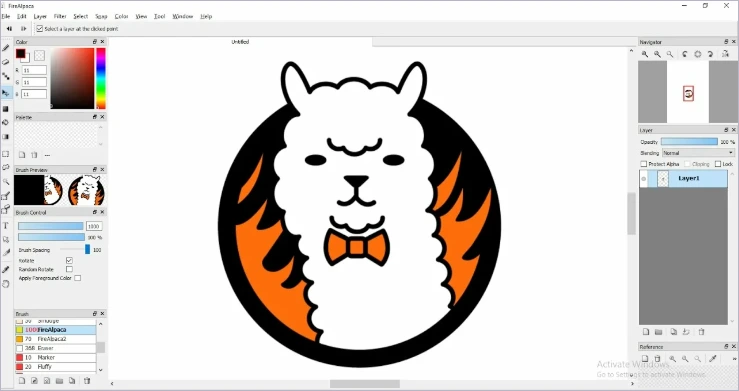Select the Eraser tool in left toolbar
739x391 pixels.
click(x=6, y=62)
